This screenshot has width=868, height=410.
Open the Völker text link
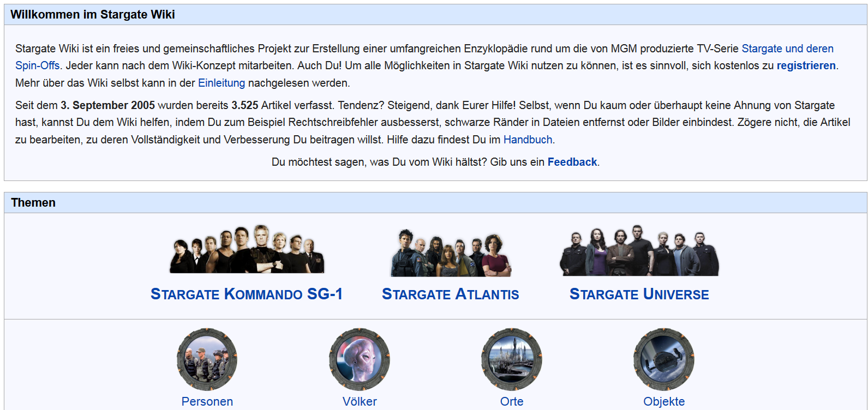(x=360, y=402)
